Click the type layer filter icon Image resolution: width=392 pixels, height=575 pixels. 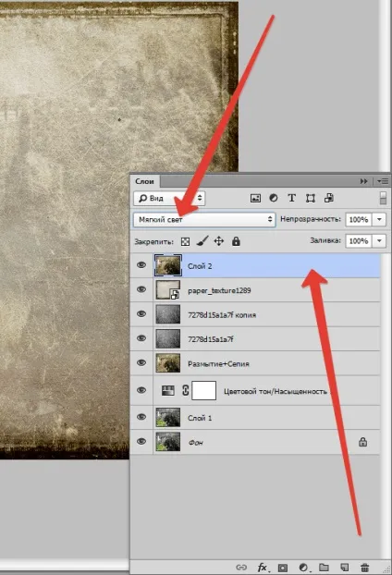pyautogui.click(x=291, y=198)
